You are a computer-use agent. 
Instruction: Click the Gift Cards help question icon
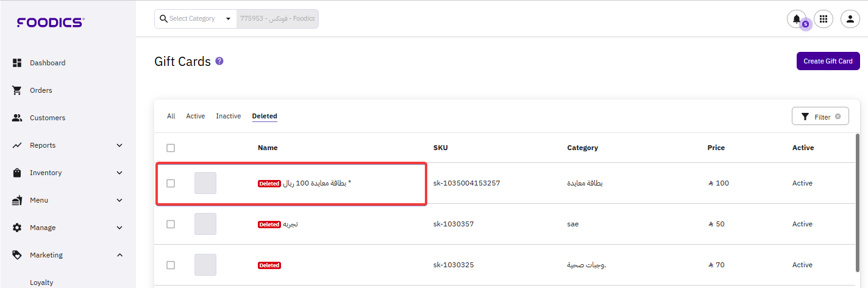(x=219, y=62)
